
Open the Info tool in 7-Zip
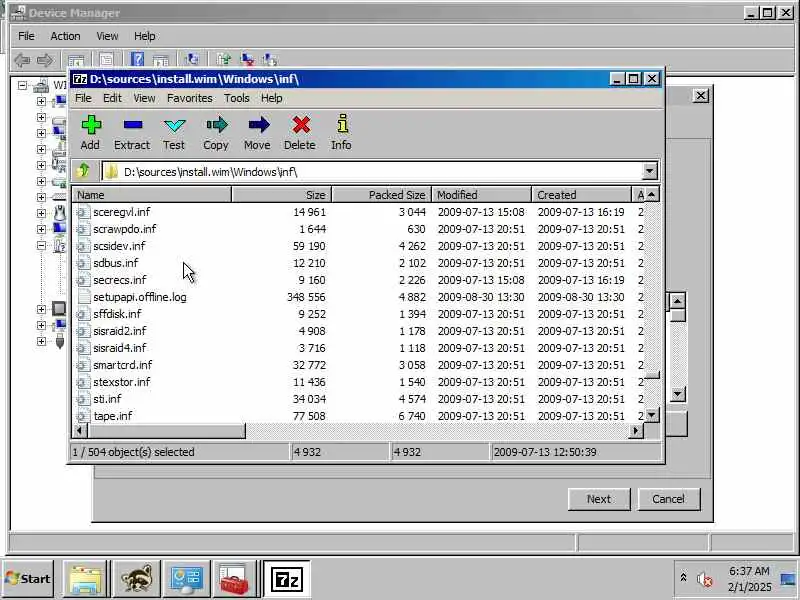(342, 125)
